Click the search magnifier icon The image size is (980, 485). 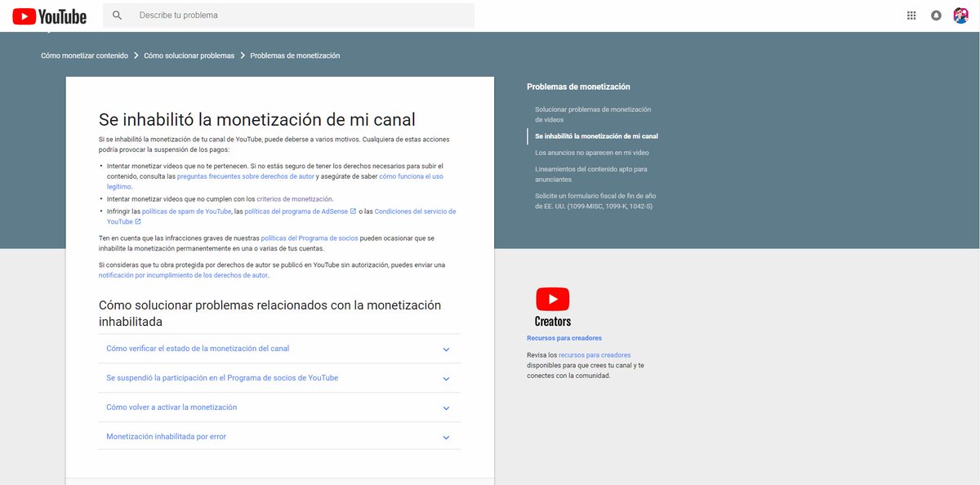pos(117,16)
